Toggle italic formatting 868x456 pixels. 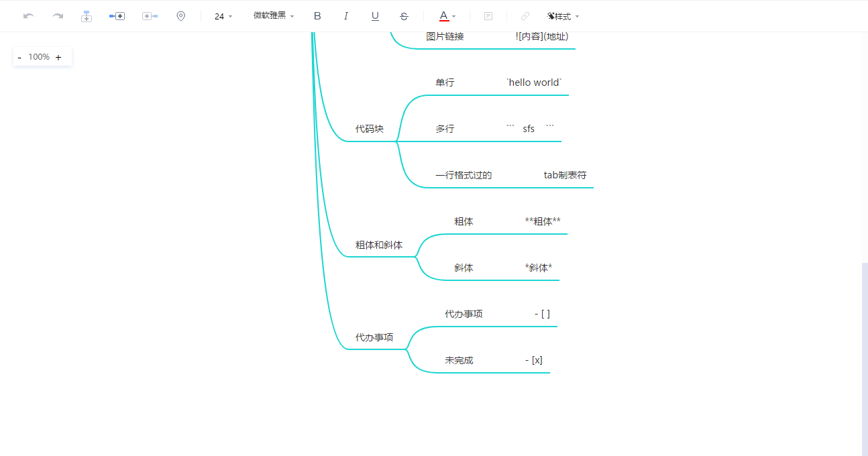coord(346,16)
